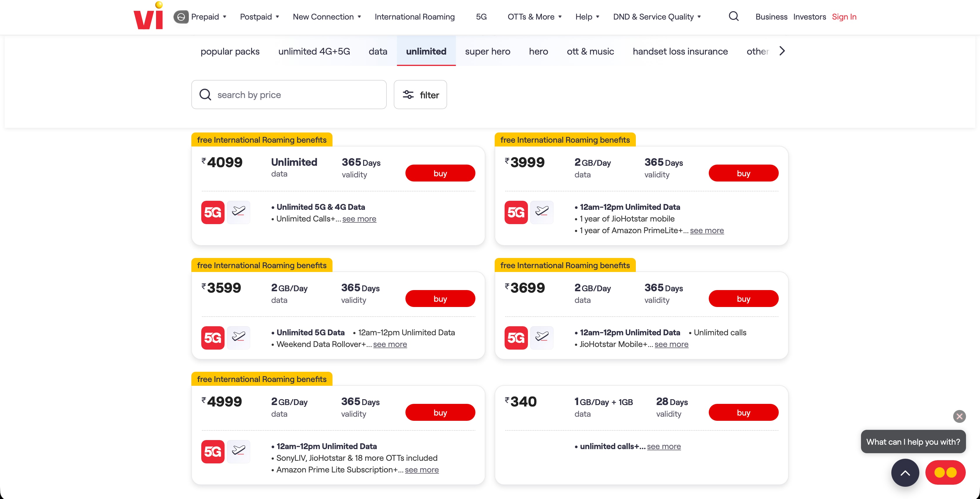Viewport: 980px width, 499px height.
Task: Switch to the unlimited 4G+5G tab
Action: 314,51
